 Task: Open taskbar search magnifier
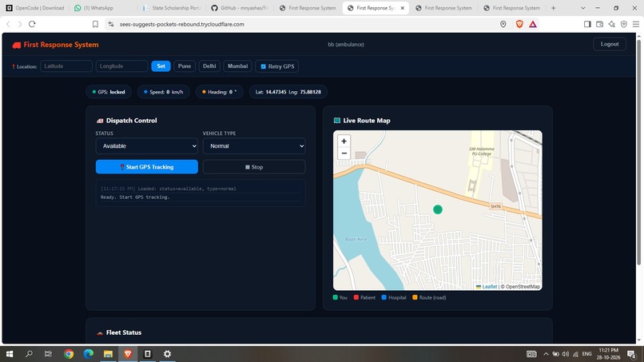click(29, 354)
